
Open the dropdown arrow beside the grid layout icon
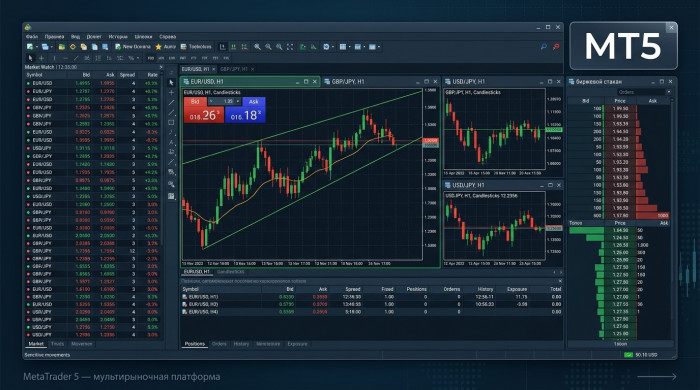click(x=350, y=46)
